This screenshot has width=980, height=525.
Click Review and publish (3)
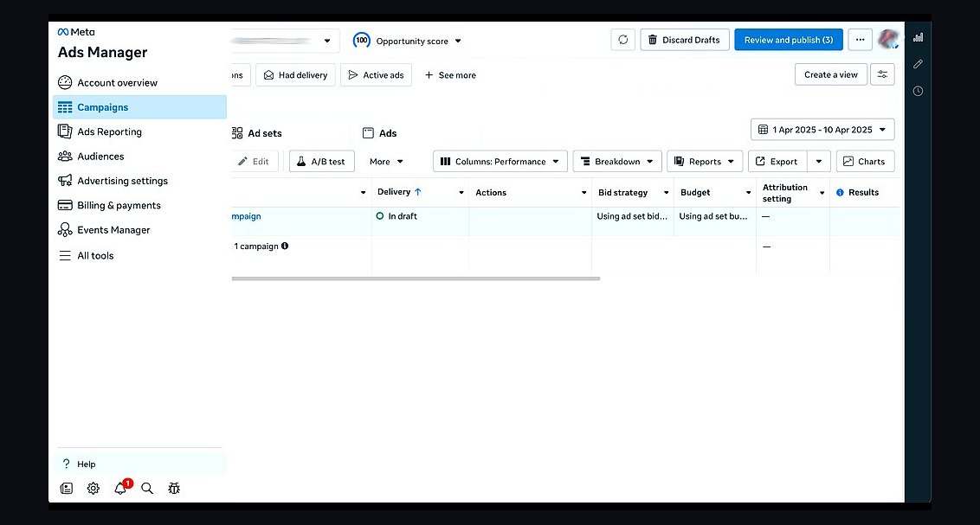(x=788, y=40)
